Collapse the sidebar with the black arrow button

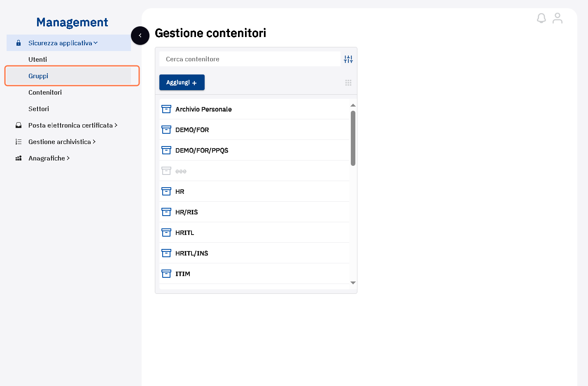[140, 35]
